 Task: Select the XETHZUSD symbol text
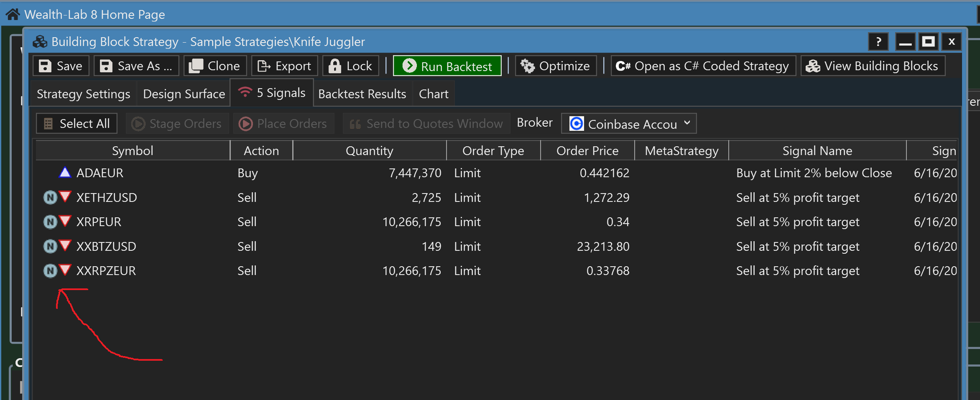[x=107, y=197]
